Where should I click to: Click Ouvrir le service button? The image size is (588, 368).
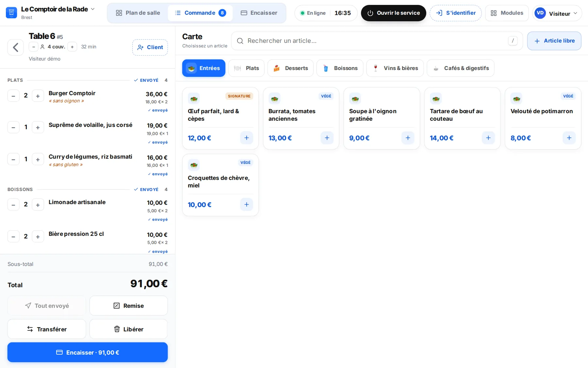[394, 13]
